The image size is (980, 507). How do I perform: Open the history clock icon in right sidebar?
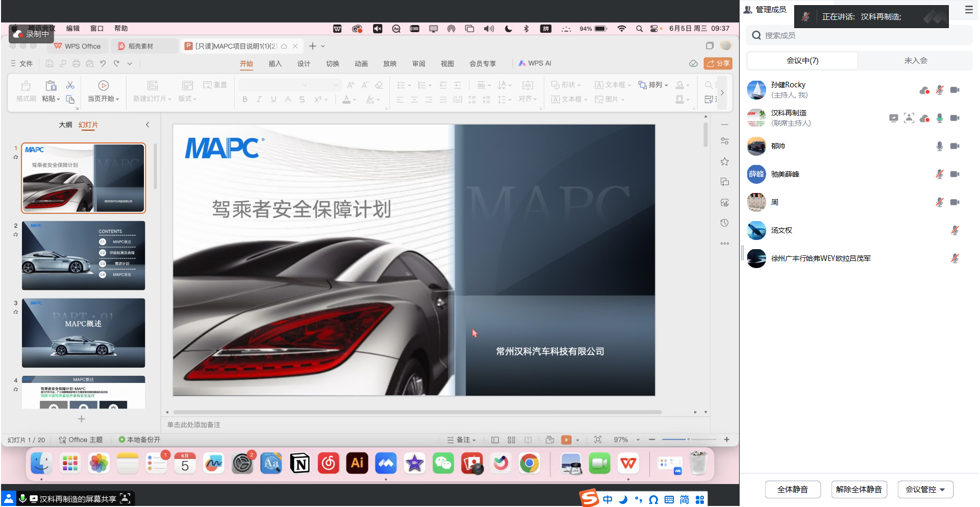pos(725,223)
